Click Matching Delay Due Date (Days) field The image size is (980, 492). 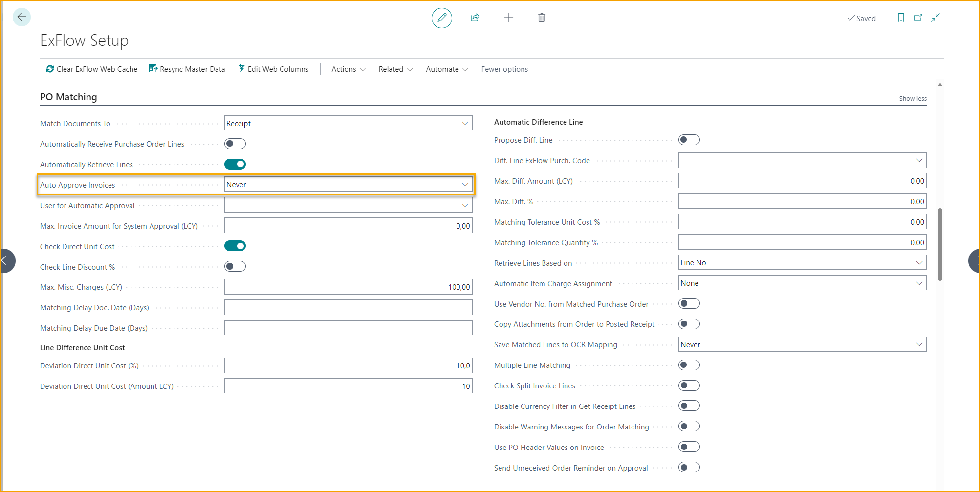point(348,328)
